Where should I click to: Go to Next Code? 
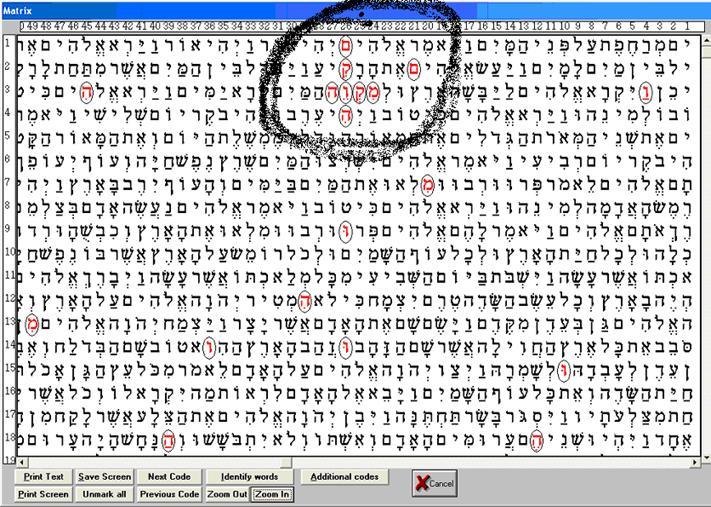coord(169,477)
